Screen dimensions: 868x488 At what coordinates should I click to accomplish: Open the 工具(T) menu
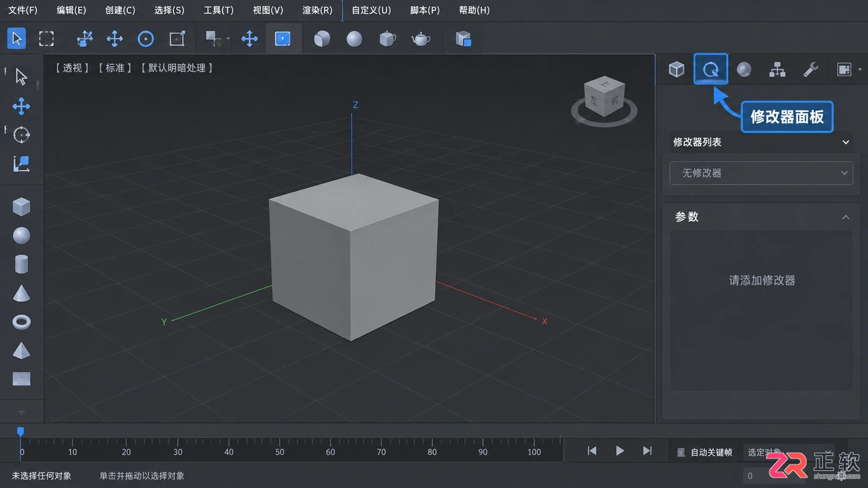[219, 10]
